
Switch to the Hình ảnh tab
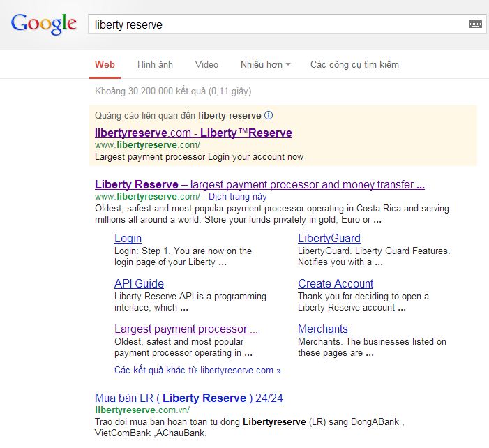coord(155,65)
